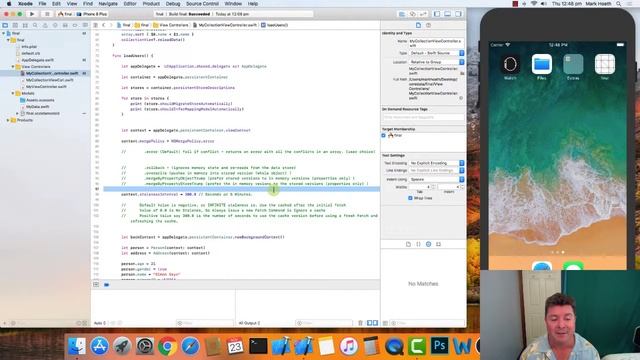Screen dimensions: 640x360
Task: Collapse the final project root
Action: (4, 33)
